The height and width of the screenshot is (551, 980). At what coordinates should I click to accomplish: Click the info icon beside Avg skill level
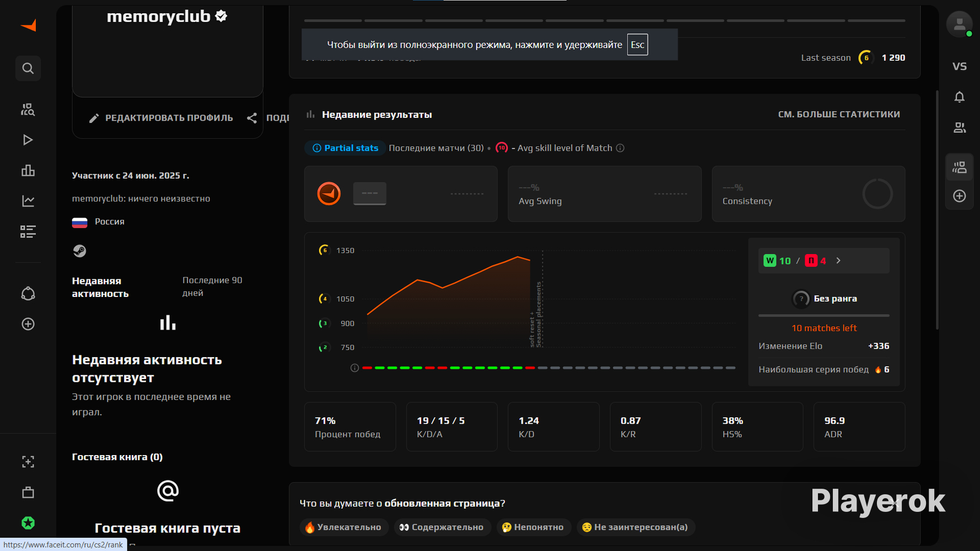click(620, 148)
